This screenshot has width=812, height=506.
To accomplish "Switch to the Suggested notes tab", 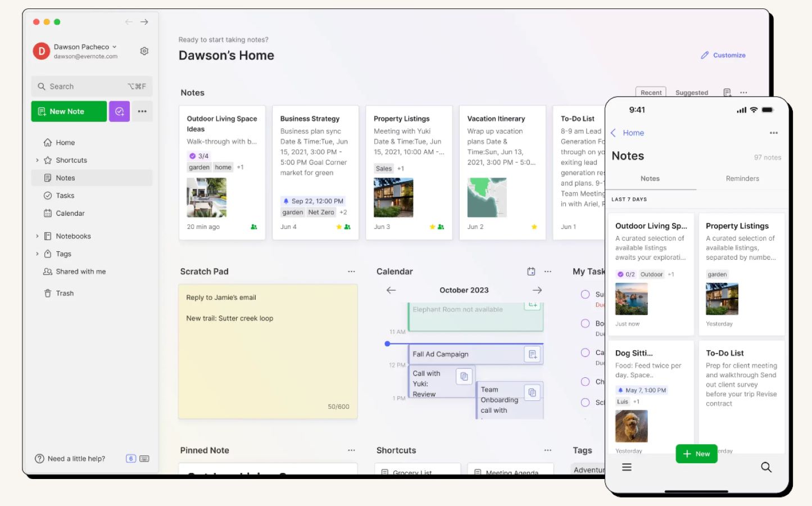I will point(691,93).
